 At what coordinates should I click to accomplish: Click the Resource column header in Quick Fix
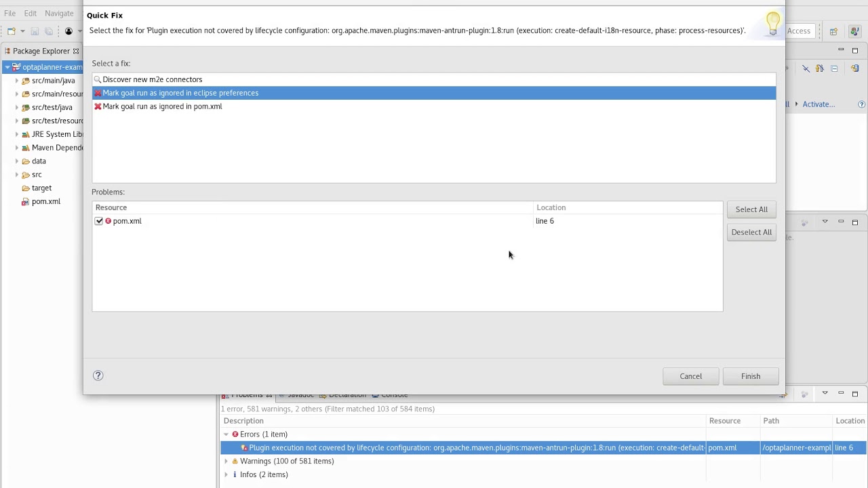(313, 207)
